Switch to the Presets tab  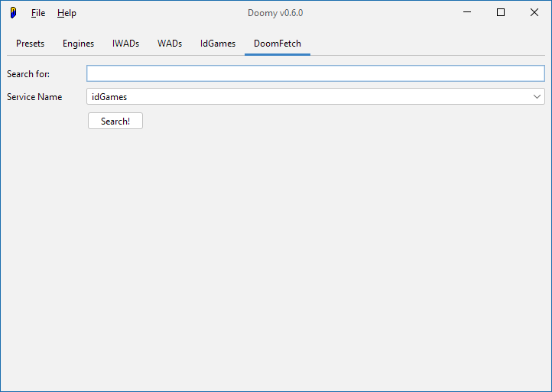tap(31, 44)
